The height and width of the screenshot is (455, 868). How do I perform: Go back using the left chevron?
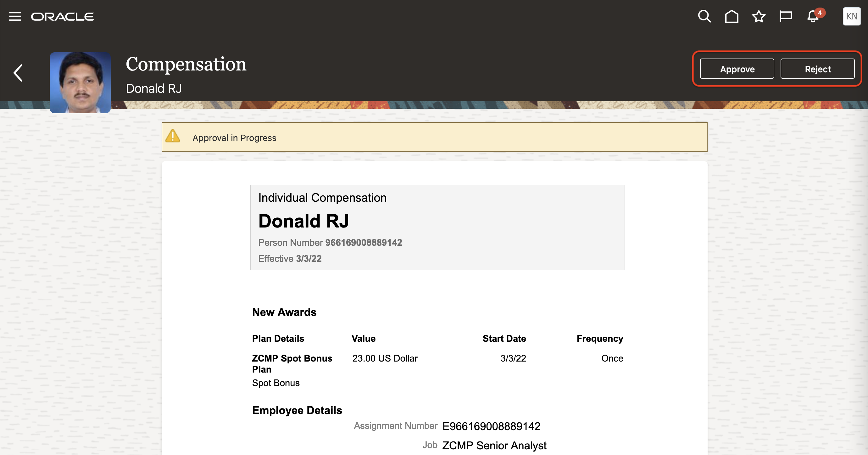(x=18, y=73)
